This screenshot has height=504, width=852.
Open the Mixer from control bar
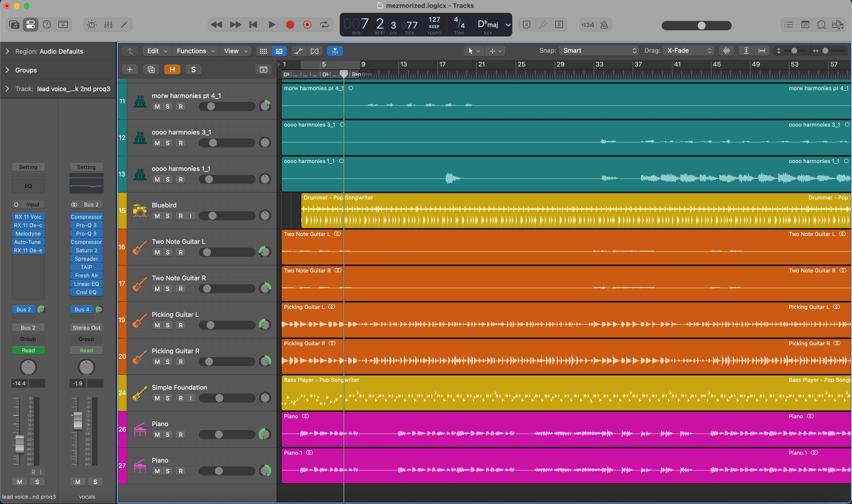(x=108, y=25)
